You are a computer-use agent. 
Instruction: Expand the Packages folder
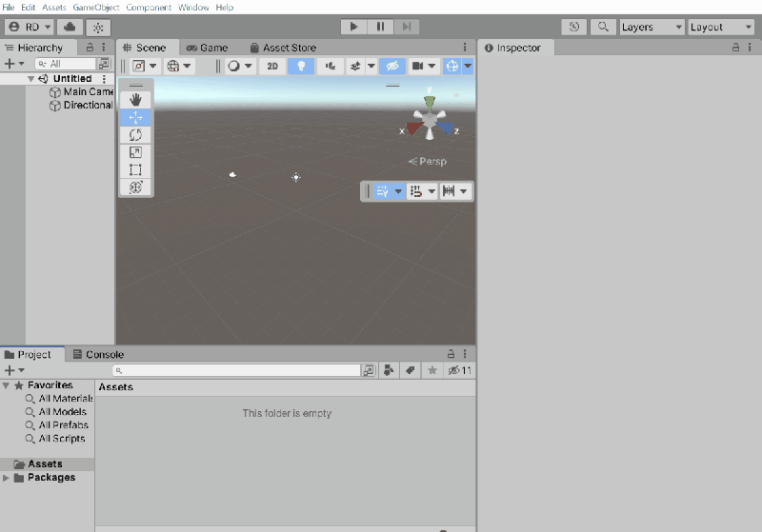(6, 478)
